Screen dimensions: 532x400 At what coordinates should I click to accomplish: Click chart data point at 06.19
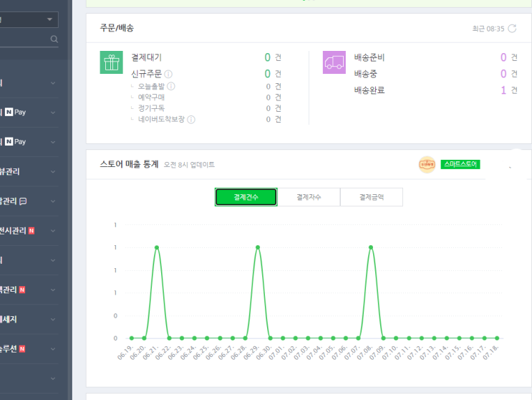coord(132,338)
